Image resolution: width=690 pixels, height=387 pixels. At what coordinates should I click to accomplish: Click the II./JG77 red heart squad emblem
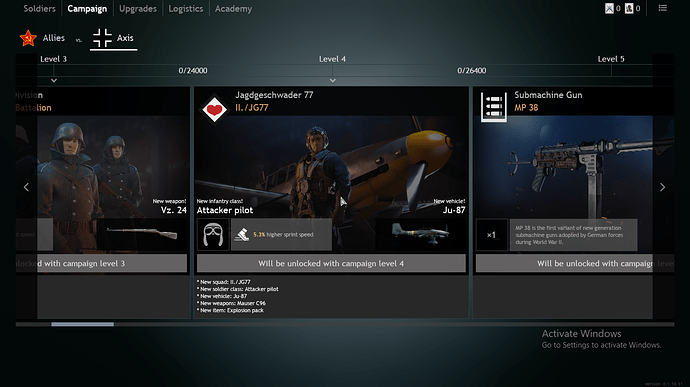click(214, 109)
